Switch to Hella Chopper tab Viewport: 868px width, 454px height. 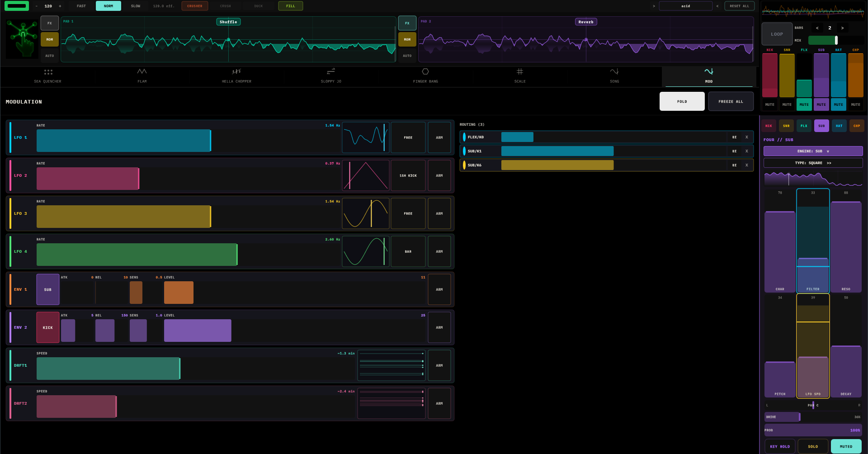pyautogui.click(x=236, y=76)
